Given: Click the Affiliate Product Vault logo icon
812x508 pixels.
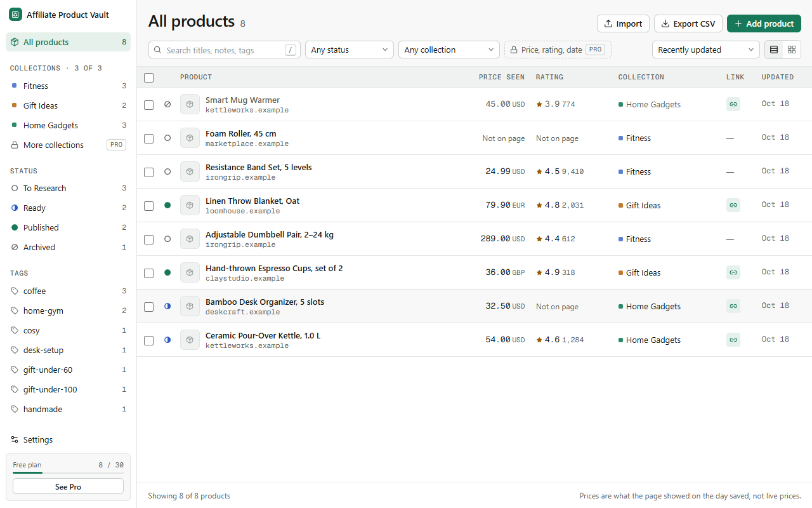Looking at the screenshot, I should (15, 15).
